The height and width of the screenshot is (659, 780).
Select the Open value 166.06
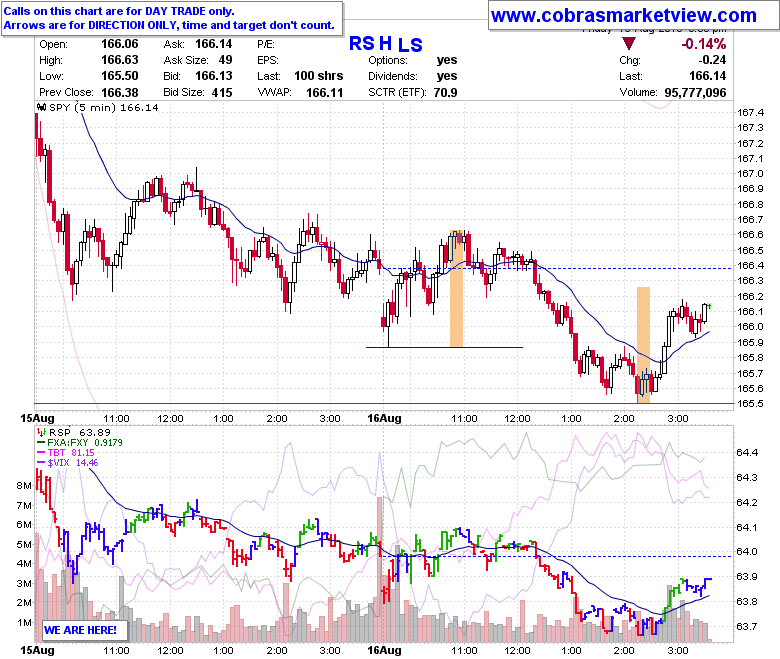point(120,44)
